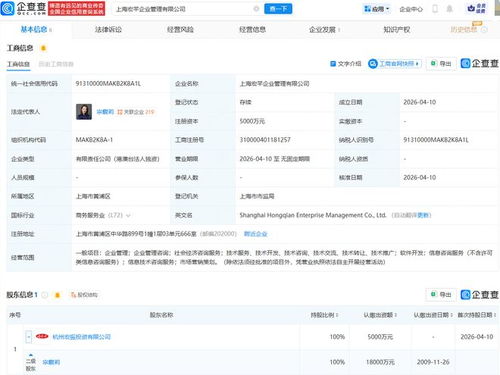
Task: Open the 经营信息 tab
Action: [252, 29]
